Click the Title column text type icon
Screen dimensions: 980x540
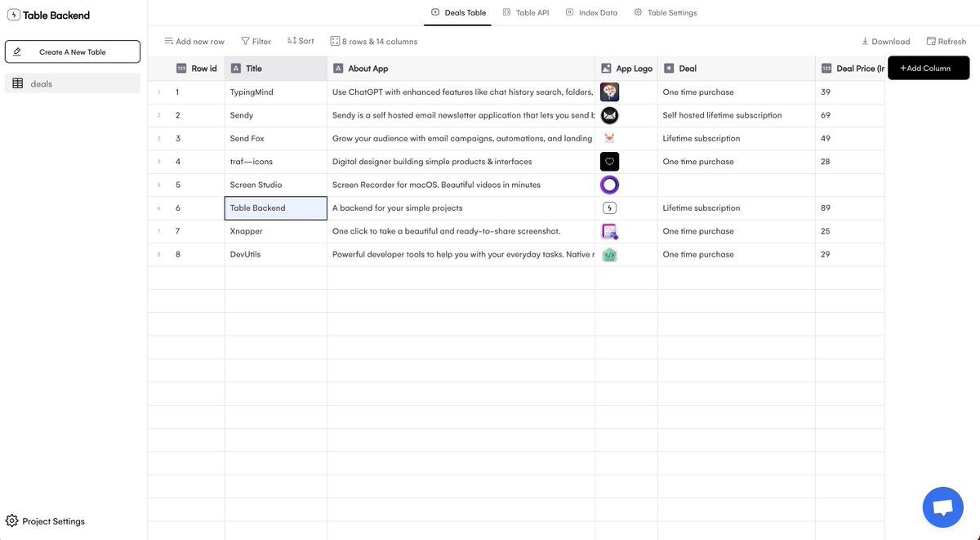pos(236,69)
